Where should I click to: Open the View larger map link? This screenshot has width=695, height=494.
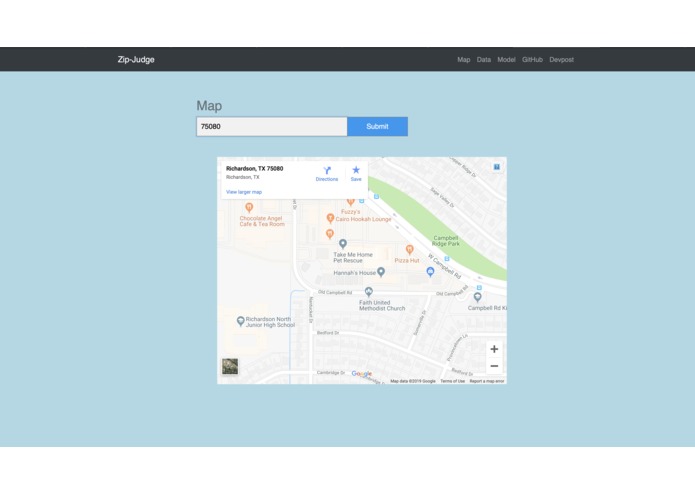pyautogui.click(x=244, y=192)
